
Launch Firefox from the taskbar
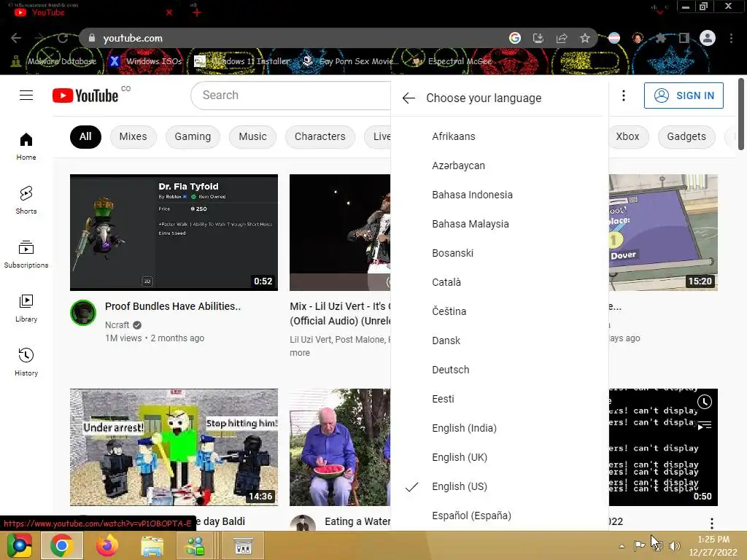(107, 545)
